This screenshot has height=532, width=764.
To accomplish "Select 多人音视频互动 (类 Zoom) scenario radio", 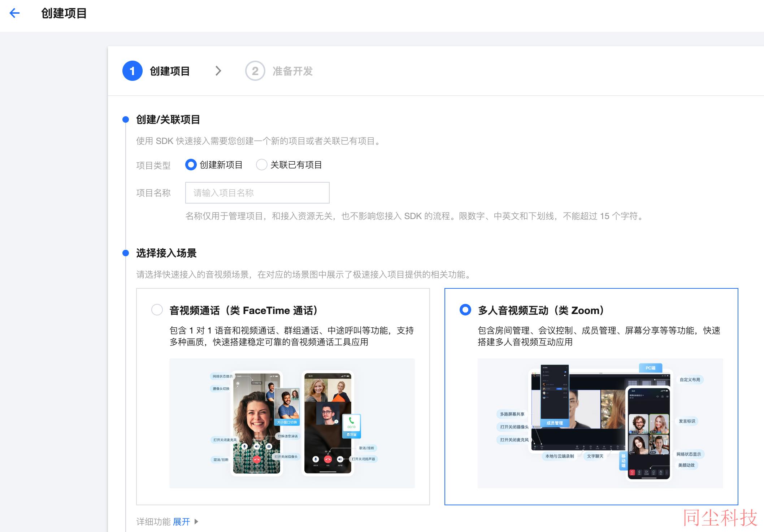I will (465, 310).
